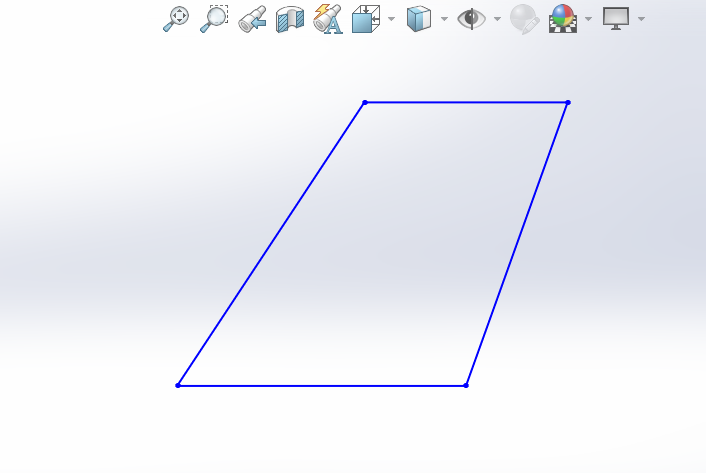
Task: Click the Zoom to Fit icon
Action: (176, 19)
